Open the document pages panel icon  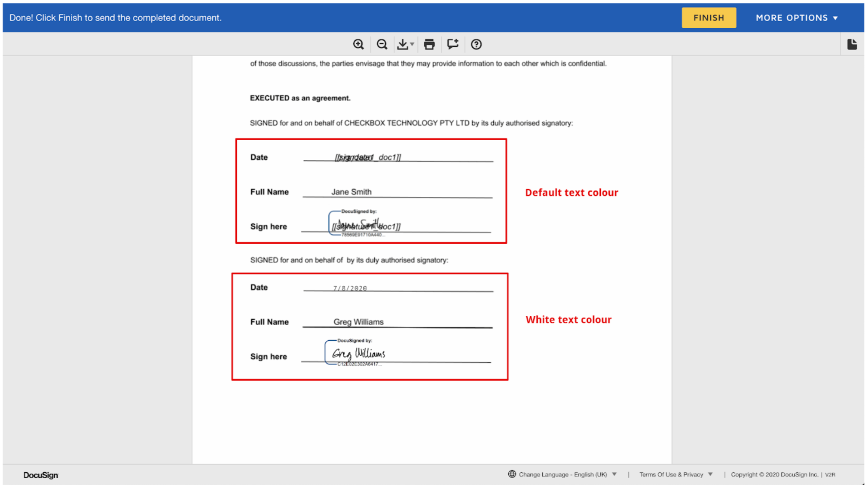pyautogui.click(x=852, y=44)
